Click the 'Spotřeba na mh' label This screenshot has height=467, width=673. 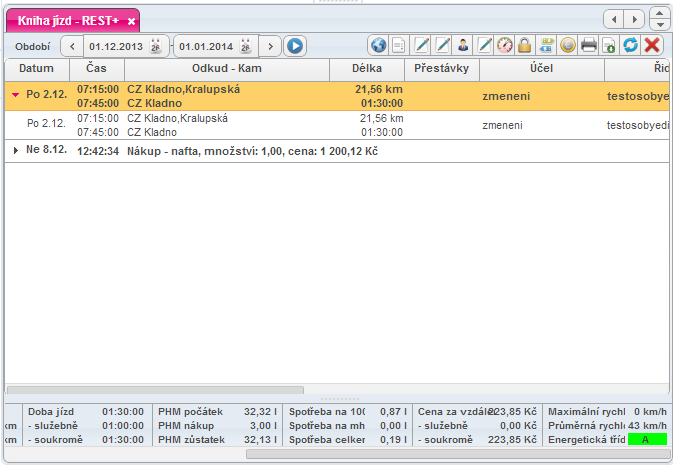pyautogui.click(x=327, y=426)
